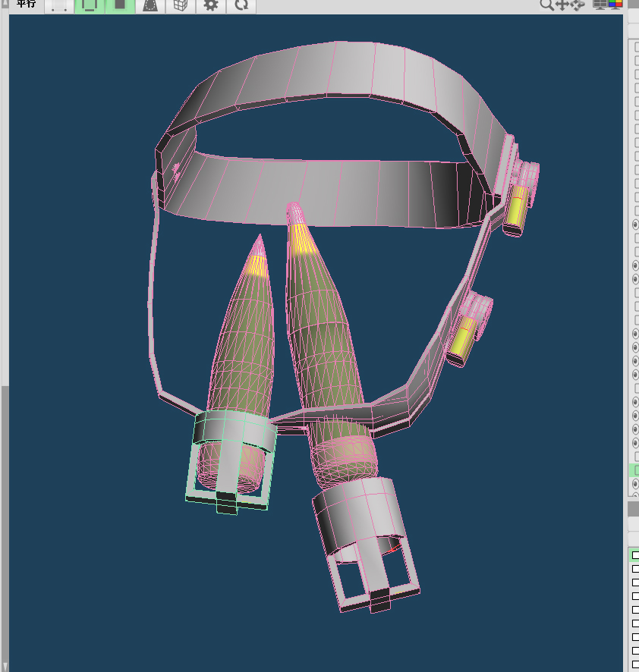The image size is (639, 672).
Task: Toggle the second green solid face display icon
Action: point(120,5)
